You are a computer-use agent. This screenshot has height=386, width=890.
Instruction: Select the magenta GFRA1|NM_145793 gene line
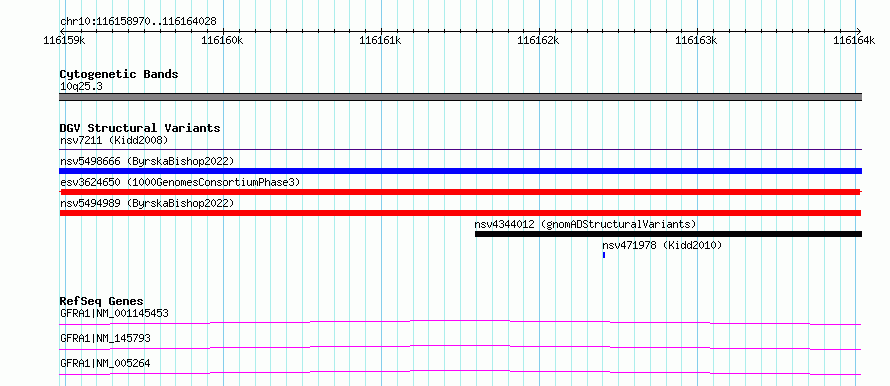pos(460,347)
